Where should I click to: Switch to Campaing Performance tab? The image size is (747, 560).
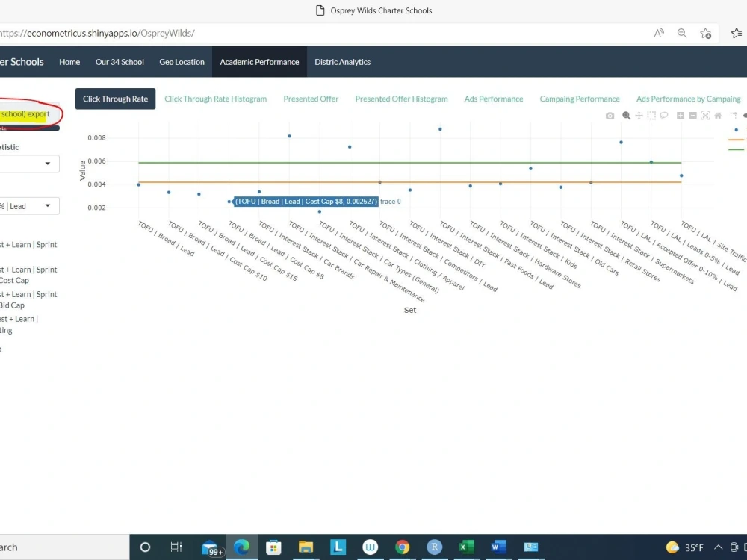click(580, 99)
